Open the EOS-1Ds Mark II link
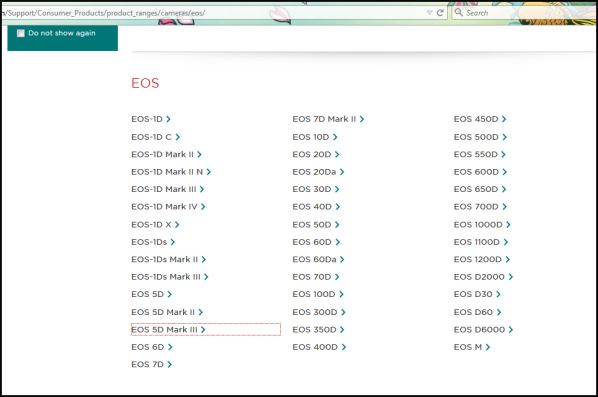 [x=169, y=259]
